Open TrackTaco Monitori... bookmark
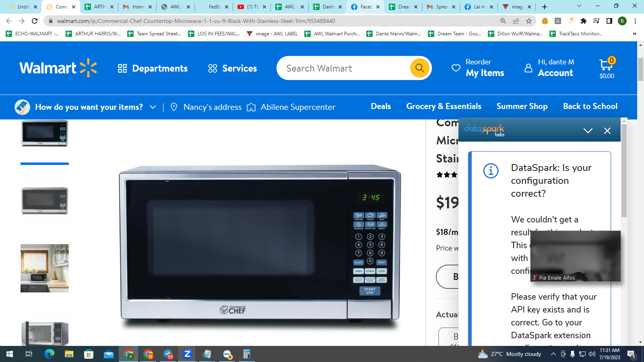Image resolution: width=644 pixels, height=362 pixels. pos(576,34)
